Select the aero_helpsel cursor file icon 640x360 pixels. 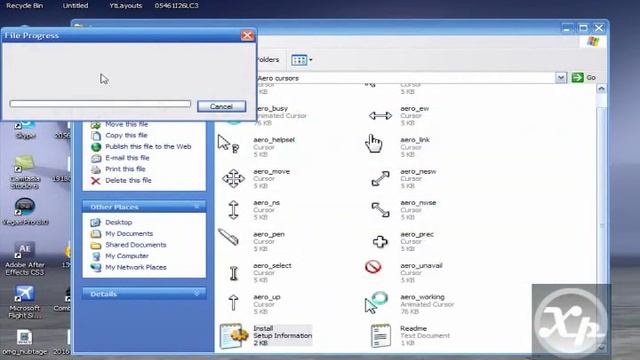tap(229, 144)
